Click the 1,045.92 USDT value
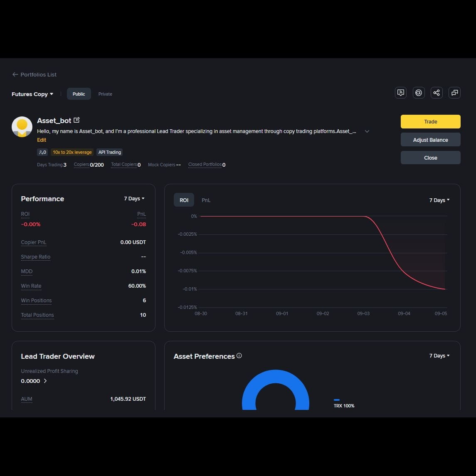This screenshot has width=476, height=476. tap(128, 399)
